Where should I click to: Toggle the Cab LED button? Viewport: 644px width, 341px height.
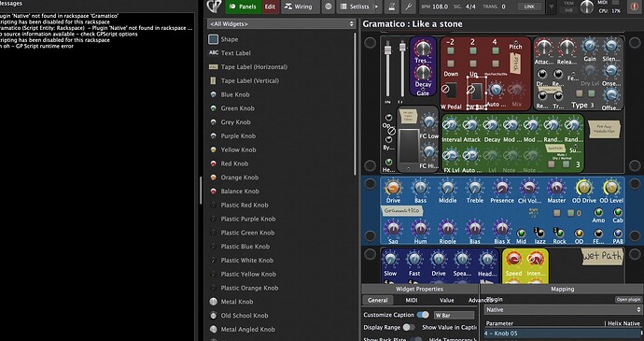click(x=618, y=212)
